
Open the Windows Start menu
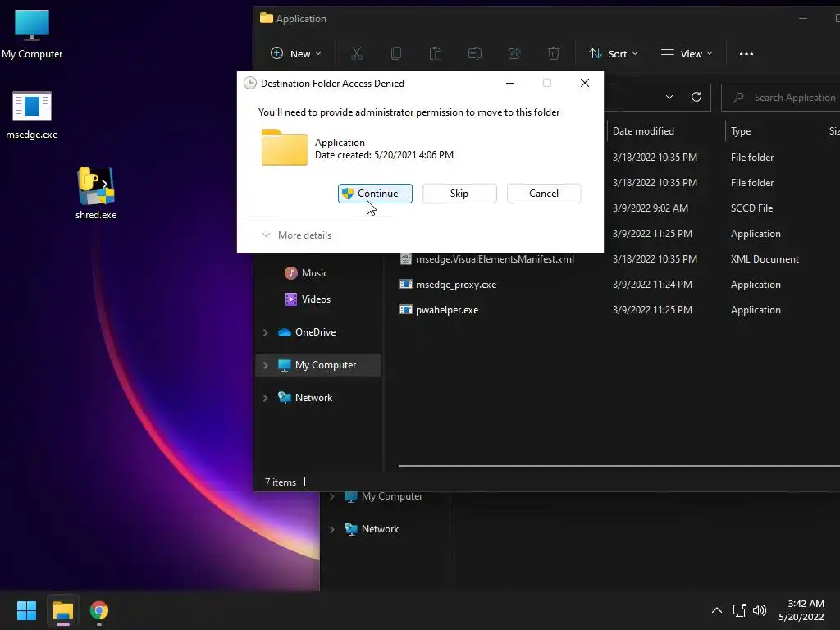point(26,610)
